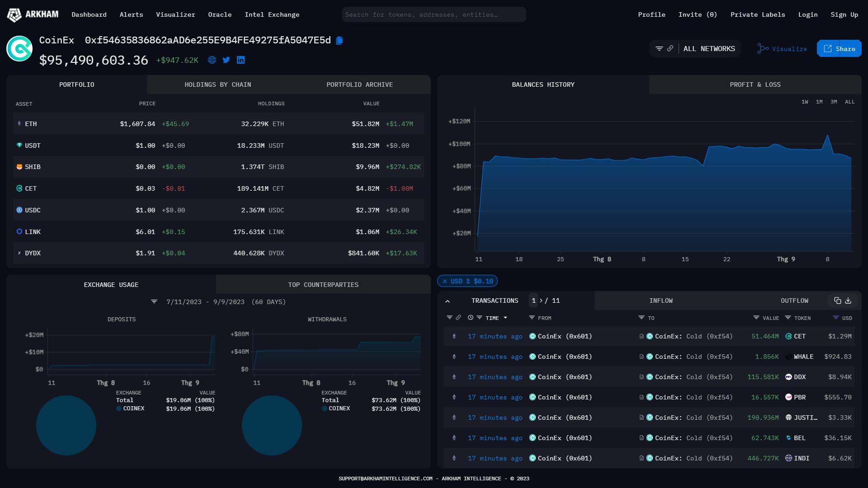Open the ALL NETWORKS selector
868x488 pixels.
(709, 49)
